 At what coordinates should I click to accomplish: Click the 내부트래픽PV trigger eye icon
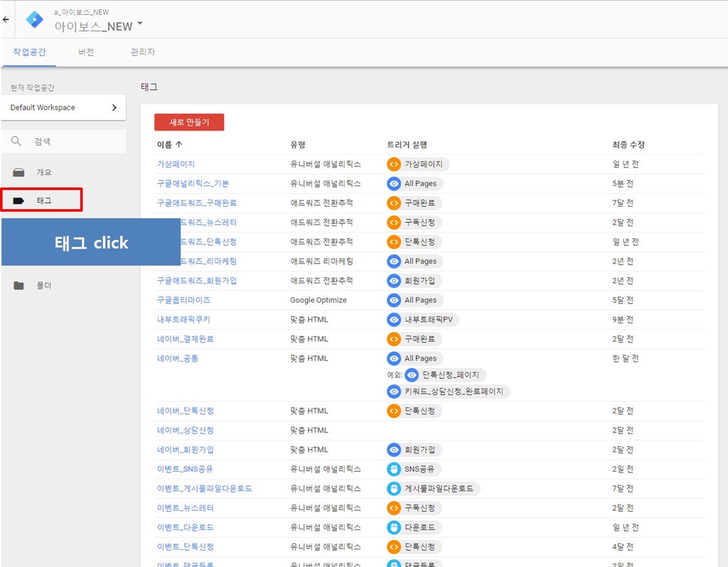394,320
